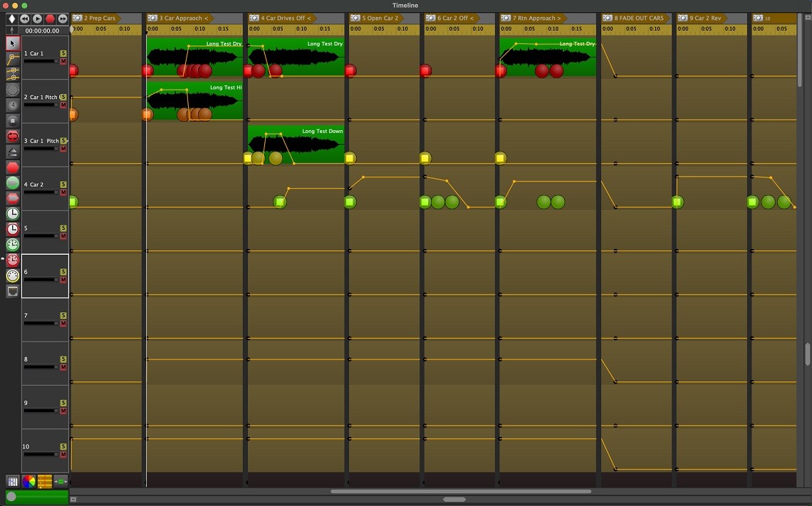Select the red hexagon arrow tool
The width and height of the screenshot is (812, 506).
click(x=12, y=198)
